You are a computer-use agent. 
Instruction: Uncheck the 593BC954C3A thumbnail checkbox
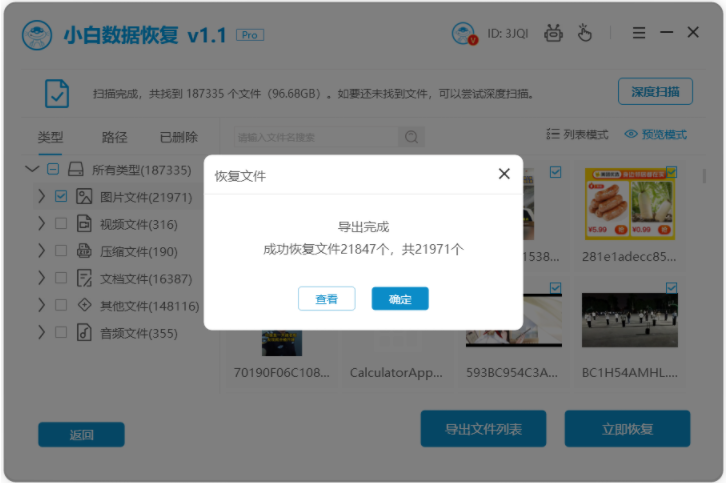[x=556, y=288]
